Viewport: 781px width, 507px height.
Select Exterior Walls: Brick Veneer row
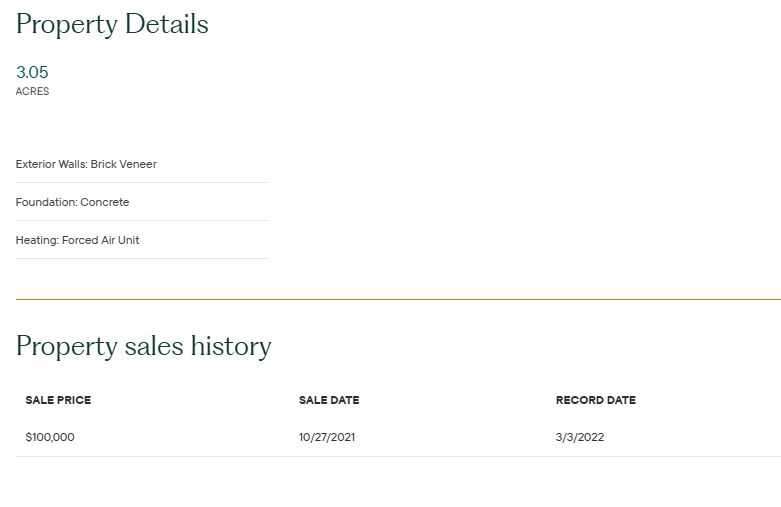pyautogui.click(x=86, y=164)
